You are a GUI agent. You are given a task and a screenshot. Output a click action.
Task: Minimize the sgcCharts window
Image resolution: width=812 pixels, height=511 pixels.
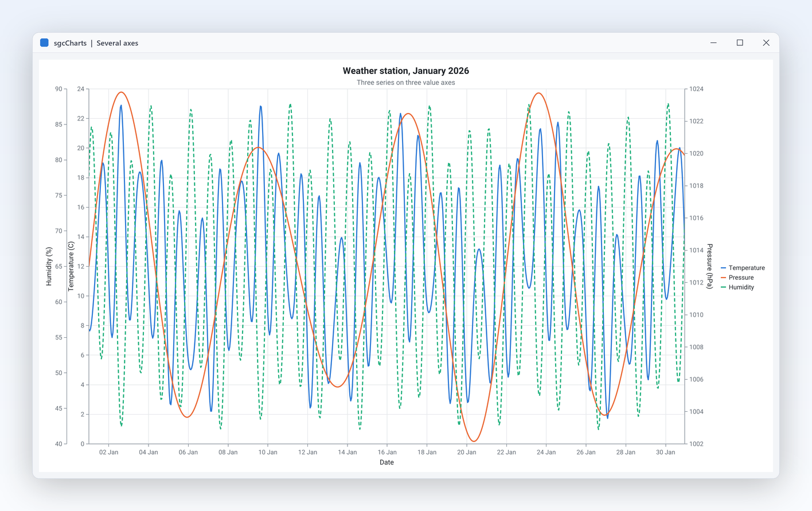pyautogui.click(x=713, y=43)
